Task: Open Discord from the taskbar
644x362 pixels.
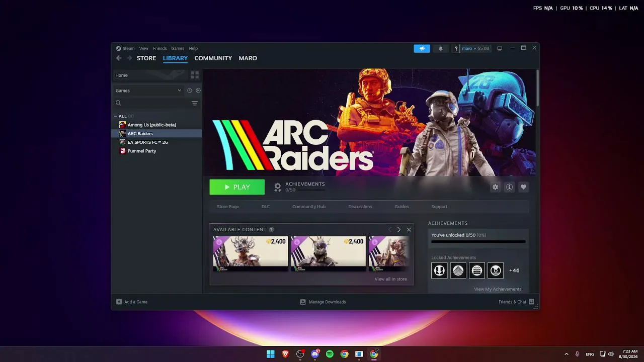Action: [315, 354]
